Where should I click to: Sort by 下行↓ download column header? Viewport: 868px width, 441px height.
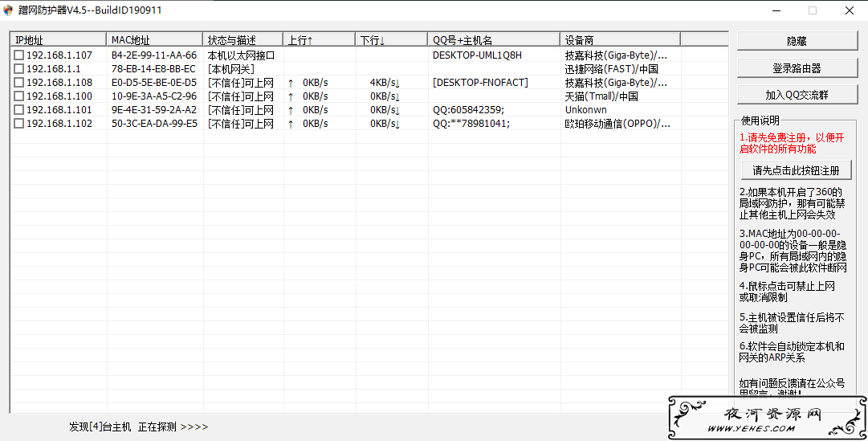(391, 40)
